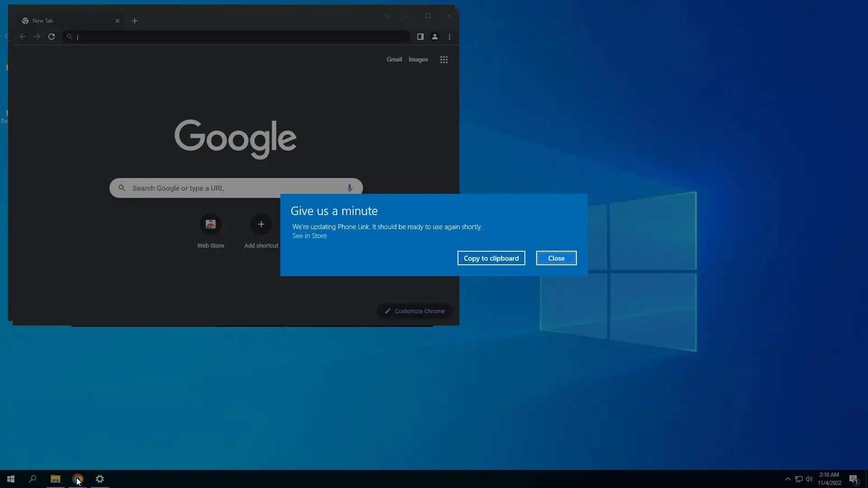Viewport: 868px width, 488px height.
Task: Open the Web Store shortcut
Action: [x=211, y=225]
